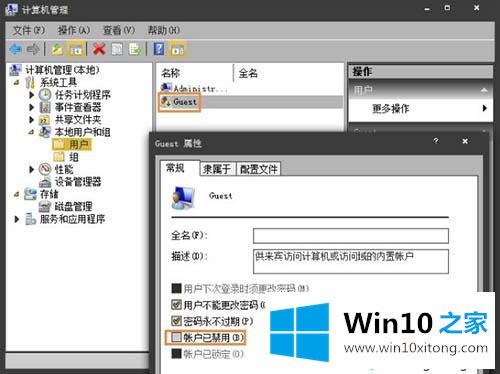Screen dimensions: 500x374
Task: Click the 任务计划程序 clock icon
Action: coord(45,95)
